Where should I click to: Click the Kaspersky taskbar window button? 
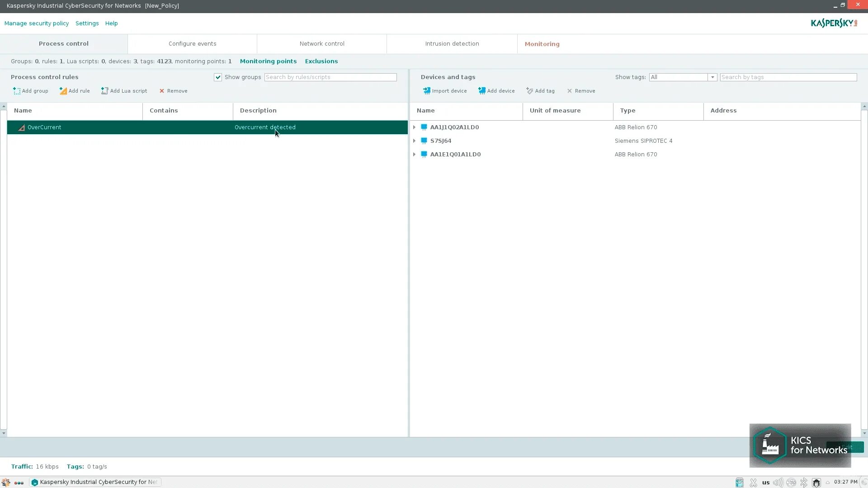[x=95, y=482]
